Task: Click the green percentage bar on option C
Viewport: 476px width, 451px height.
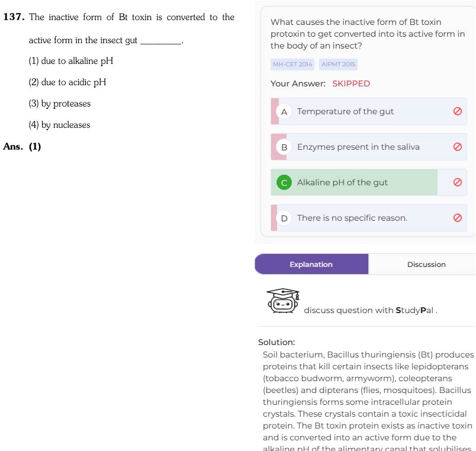Action: pyautogui.click(x=354, y=182)
